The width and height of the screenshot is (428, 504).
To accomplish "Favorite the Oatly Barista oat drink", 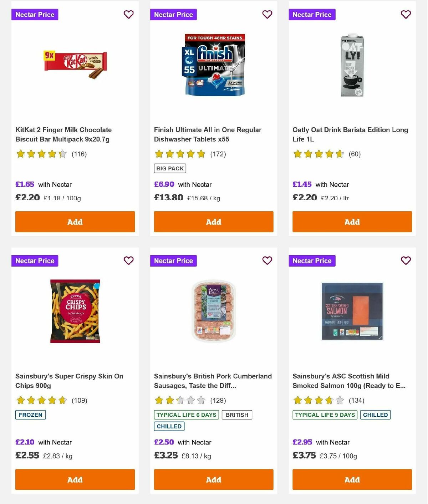I will click(405, 14).
